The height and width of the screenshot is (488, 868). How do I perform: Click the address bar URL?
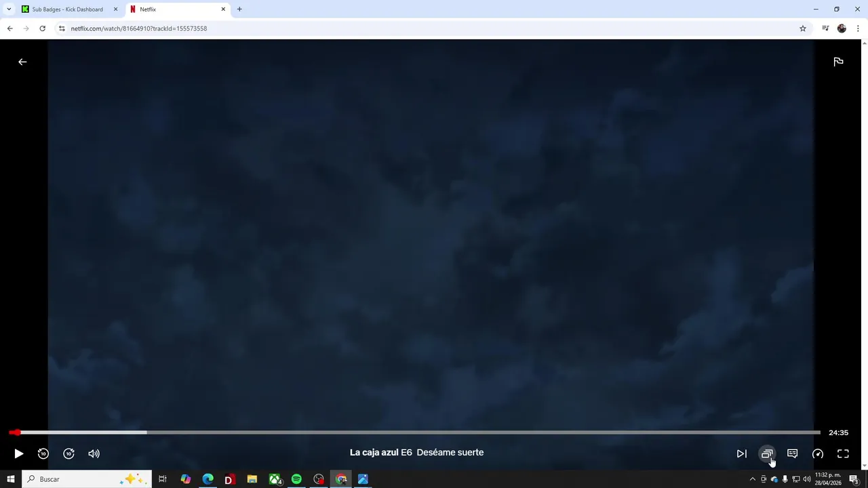click(139, 28)
